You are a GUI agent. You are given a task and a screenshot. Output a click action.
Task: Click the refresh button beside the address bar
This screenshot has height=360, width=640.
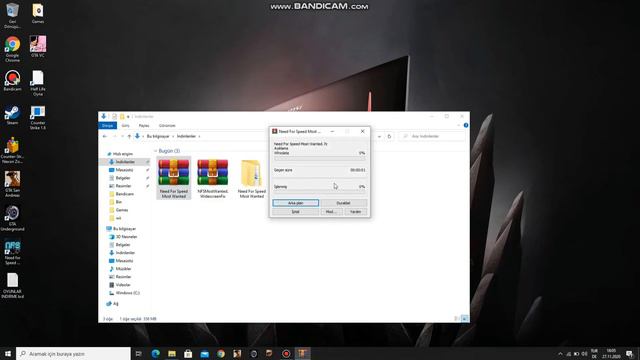click(389, 136)
